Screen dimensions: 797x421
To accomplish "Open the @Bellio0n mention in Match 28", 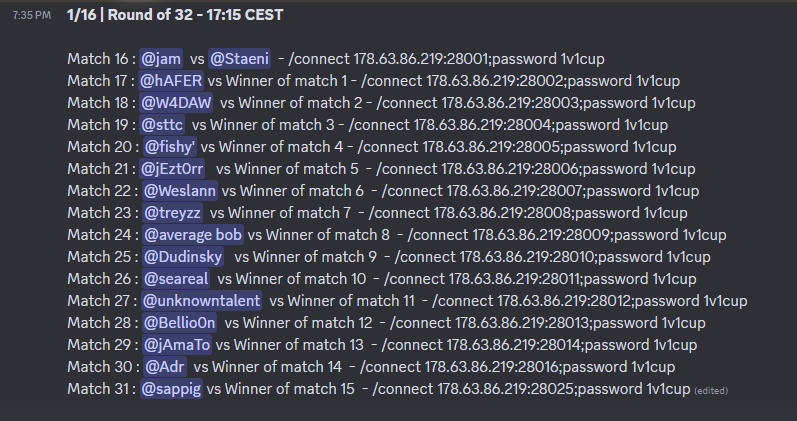I will (x=180, y=323).
